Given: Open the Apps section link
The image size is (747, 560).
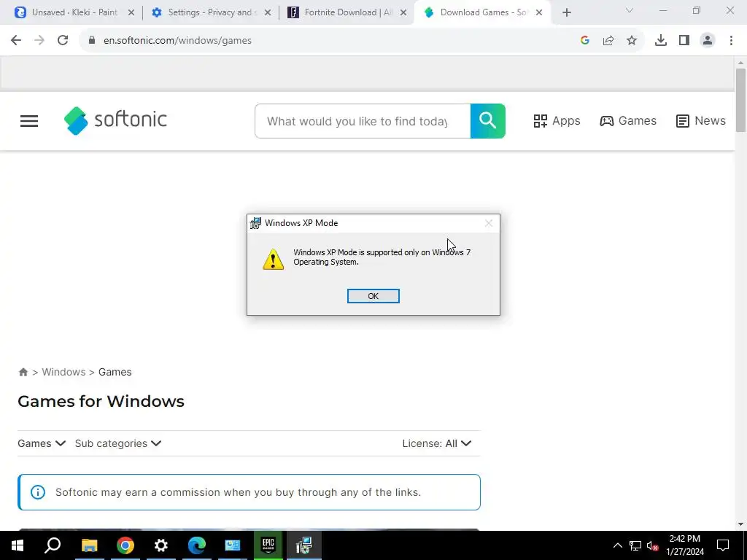Looking at the screenshot, I should point(557,121).
